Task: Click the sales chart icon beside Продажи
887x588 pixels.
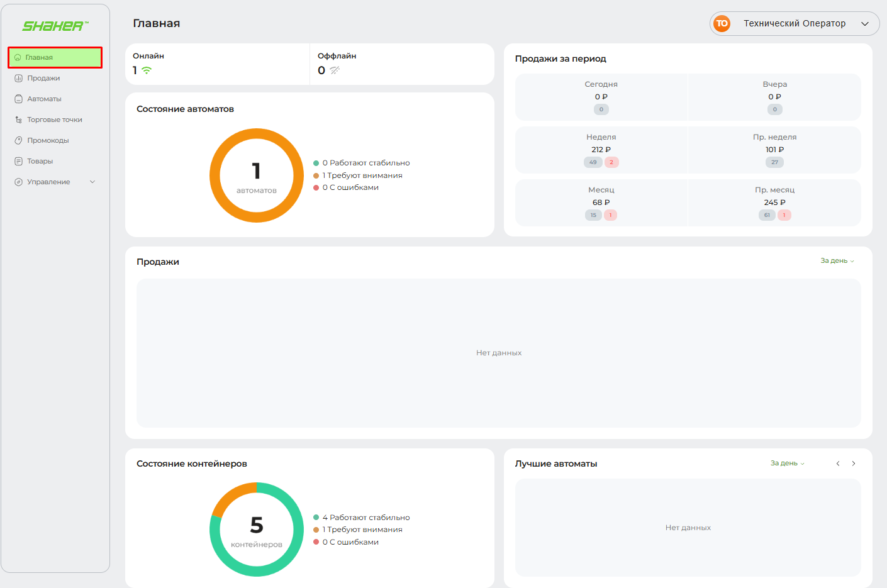Action: (x=18, y=78)
